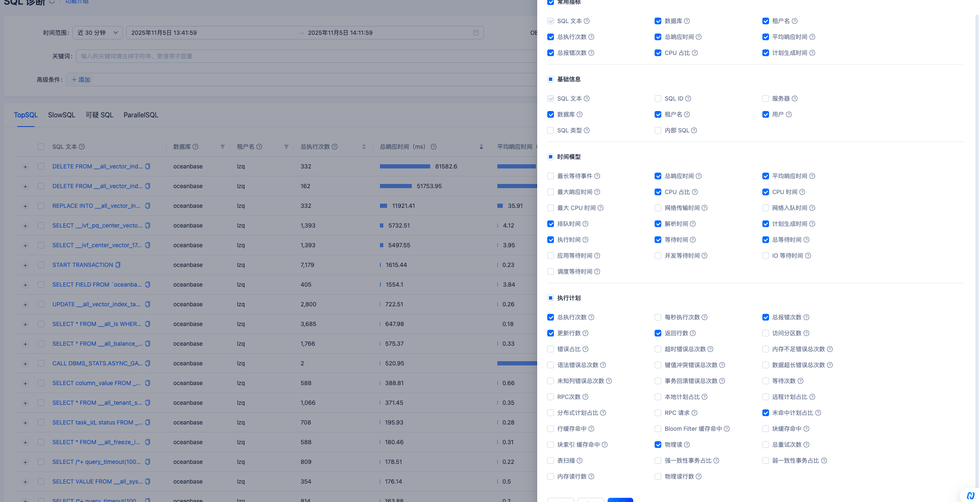Click calendar icon in date range field
The height and width of the screenshot is (502, 980).
[476, 33]
